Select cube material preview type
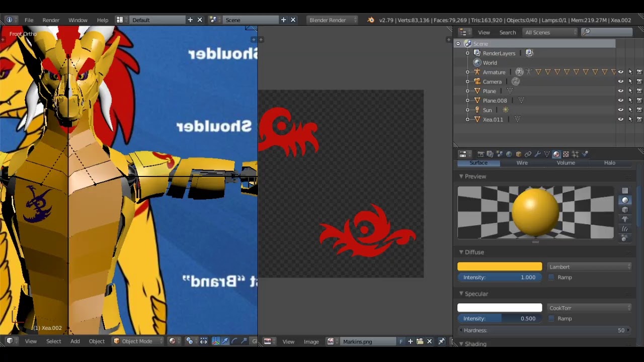This screenshot has height=362, width=644. pyautogui.click(x=625, y=210)
